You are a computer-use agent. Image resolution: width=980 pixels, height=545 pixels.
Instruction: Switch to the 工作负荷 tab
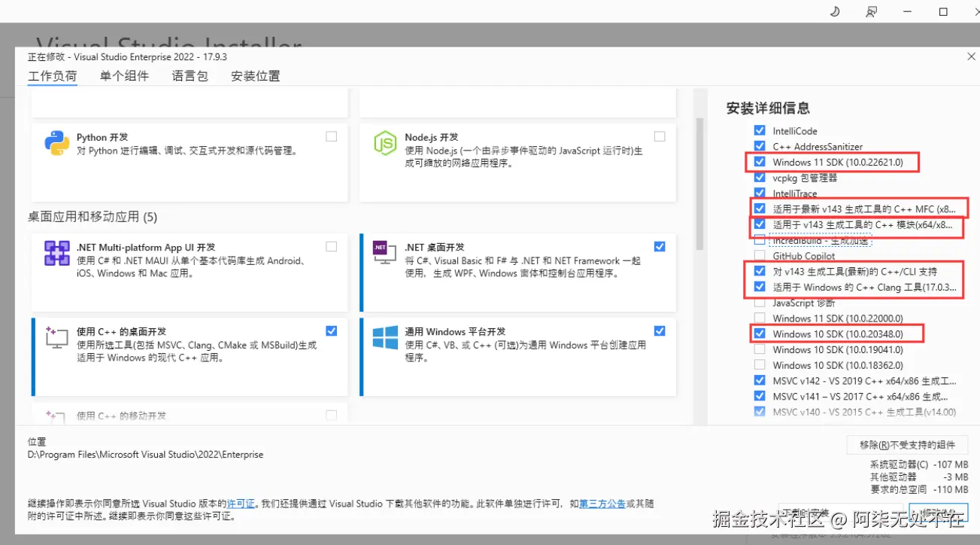(53, 76)
